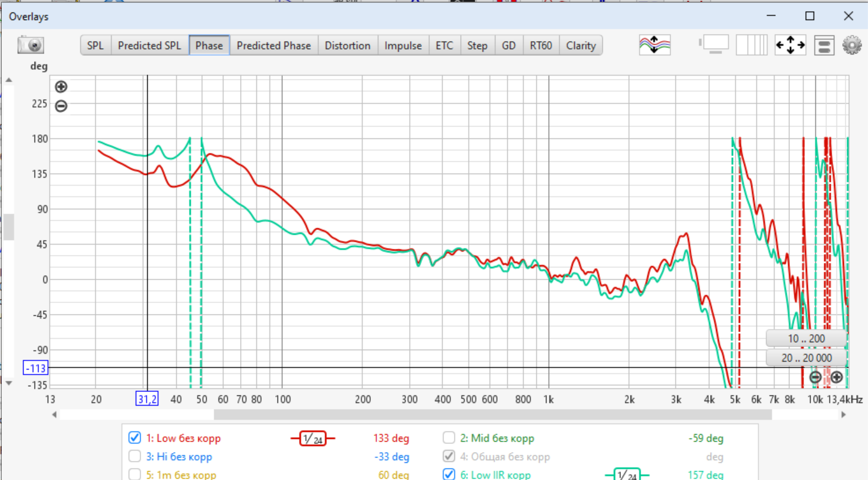Toggle the legend panel icon
This screenshot has height=480, width=868.
pyautogui.click(x=824, y=45)
